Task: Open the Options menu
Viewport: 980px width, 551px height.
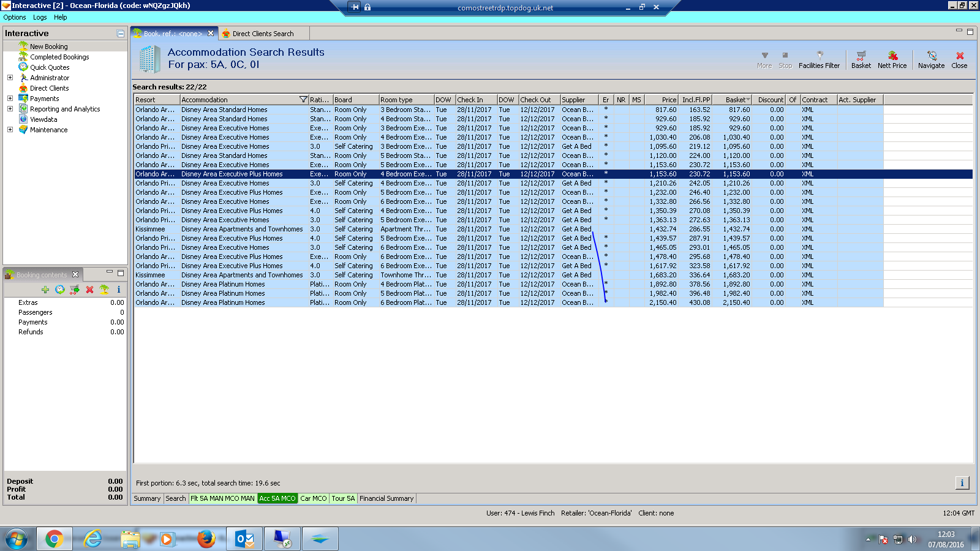Action: click(x=15, y=17)
